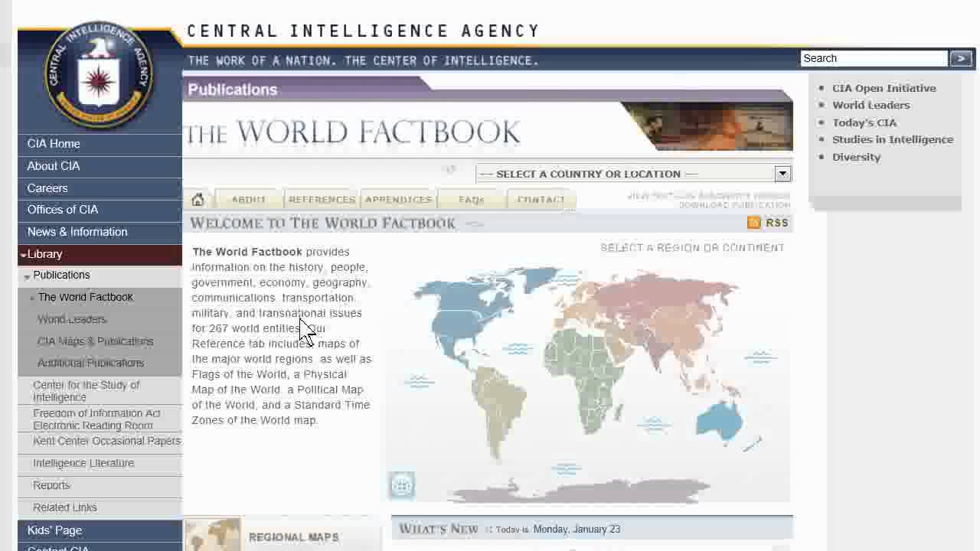Collapse the Publications submenu

click(61, 275)
